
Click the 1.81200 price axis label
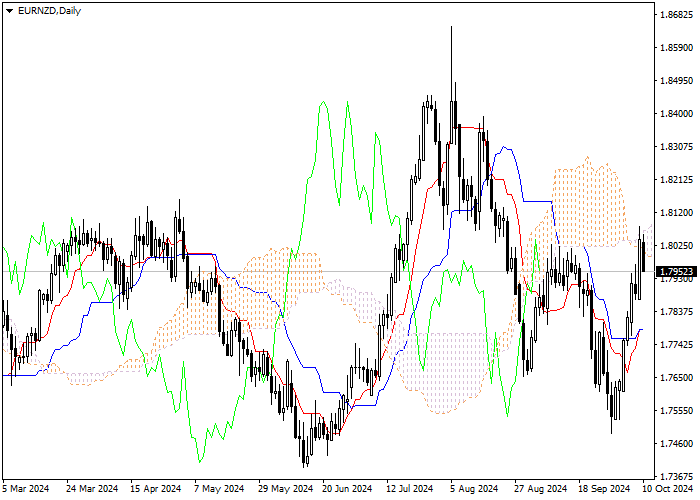click(x=676, y=212)
